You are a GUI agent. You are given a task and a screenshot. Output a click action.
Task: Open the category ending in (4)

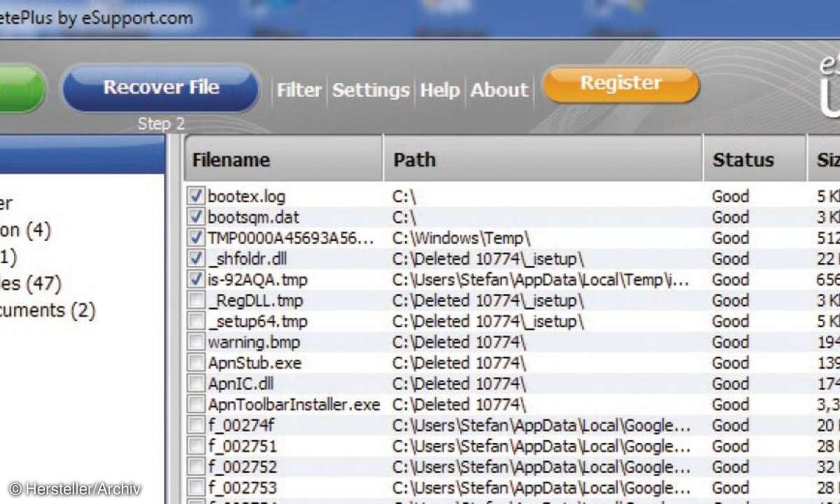click(x=26, y=230)
